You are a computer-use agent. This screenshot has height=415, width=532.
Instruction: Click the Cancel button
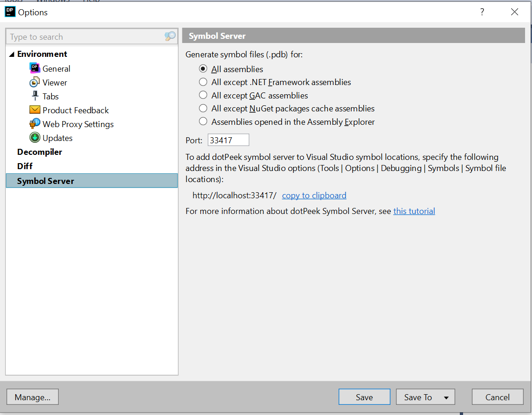(497, 397)
